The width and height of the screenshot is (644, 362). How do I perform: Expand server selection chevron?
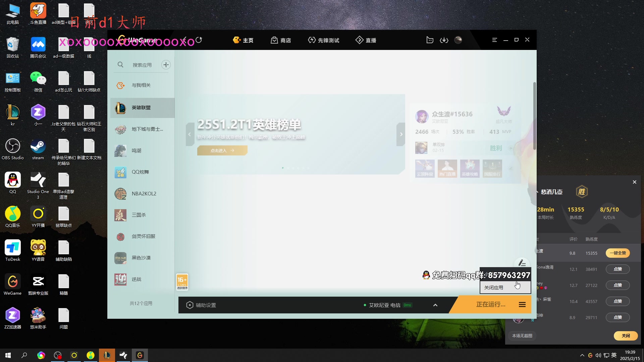[x=435, y=305]
